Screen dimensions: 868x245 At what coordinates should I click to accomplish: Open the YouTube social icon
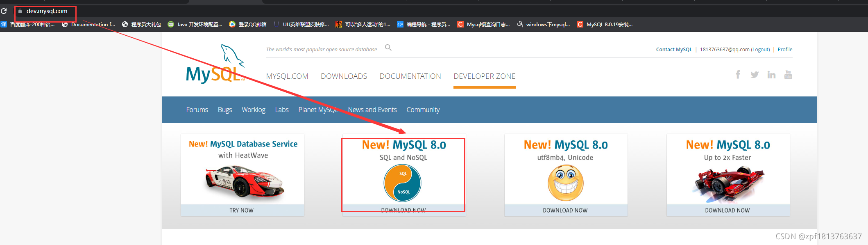pyautogui.click(x=788, y=75)
